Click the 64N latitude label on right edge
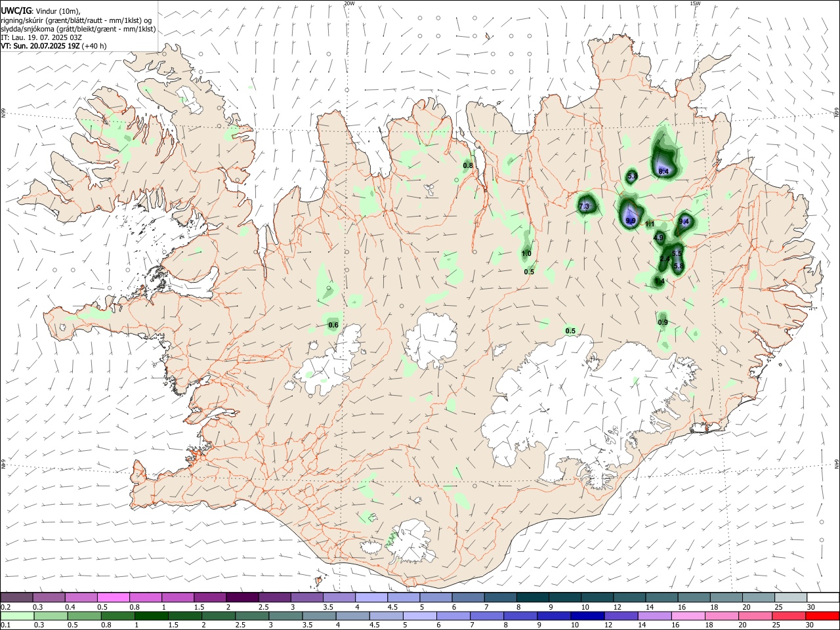 (x=836, y=463)
